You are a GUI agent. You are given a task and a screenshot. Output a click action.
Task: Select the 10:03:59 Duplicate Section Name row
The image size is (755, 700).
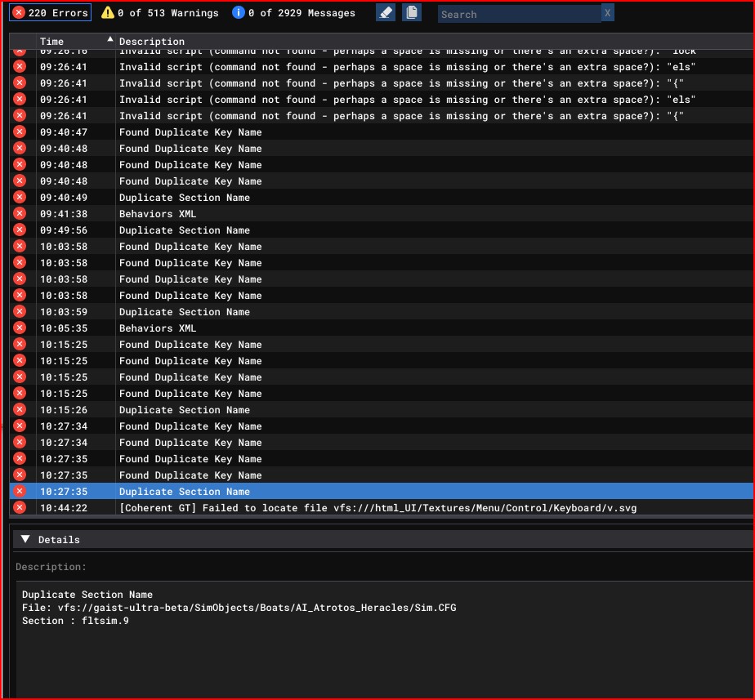click(x=184, y=312)
